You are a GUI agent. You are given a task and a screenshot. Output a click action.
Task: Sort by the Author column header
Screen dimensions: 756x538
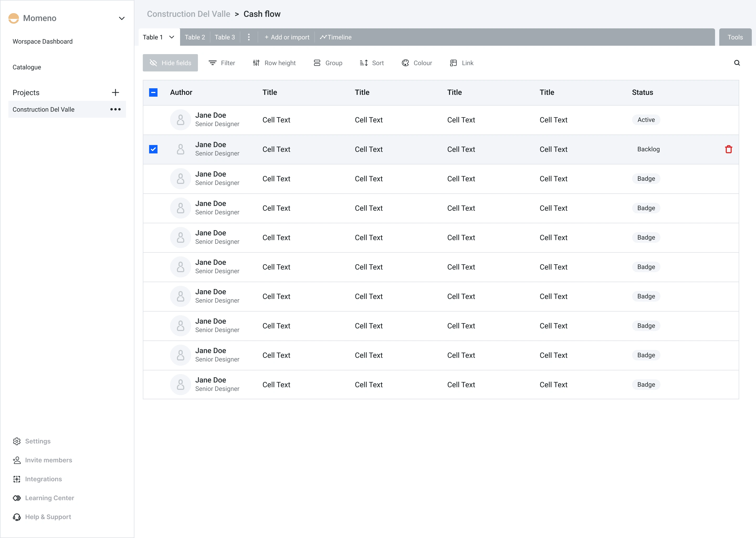pos(181,92)
